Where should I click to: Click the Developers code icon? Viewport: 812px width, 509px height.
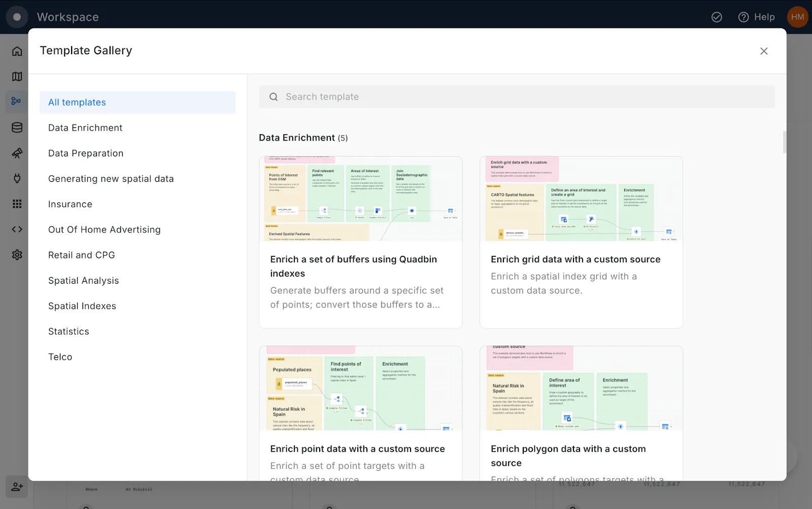(17, 229)
